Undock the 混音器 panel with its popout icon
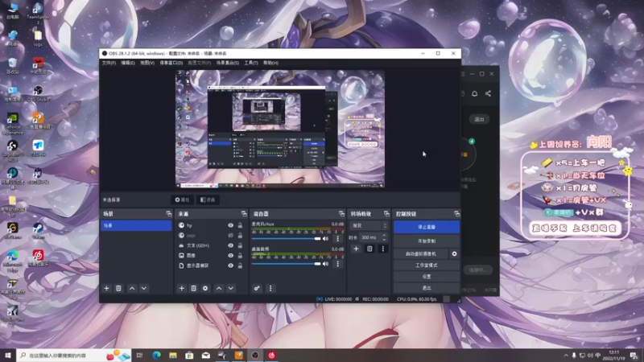Viewport: 644px width, 362px height. coord(341,214)
